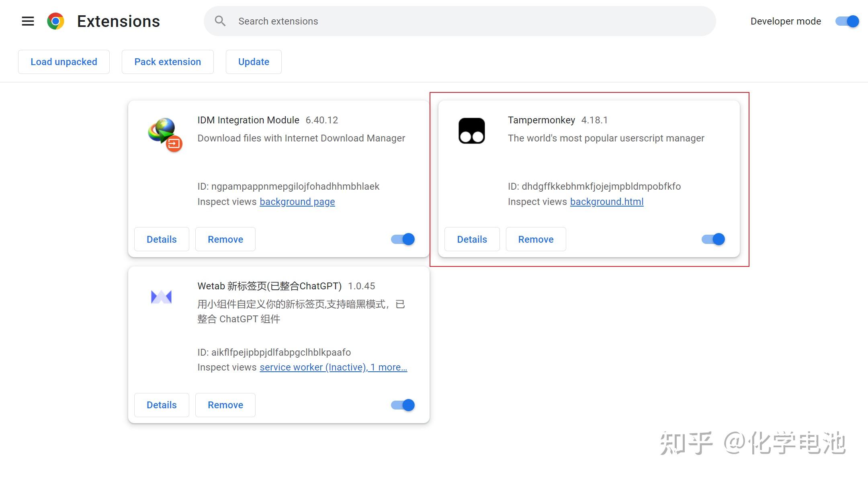Open Details for Tampermonkey
Image resolution: width=868 pixels, height=477 pixels.
(x=472, y=239)
